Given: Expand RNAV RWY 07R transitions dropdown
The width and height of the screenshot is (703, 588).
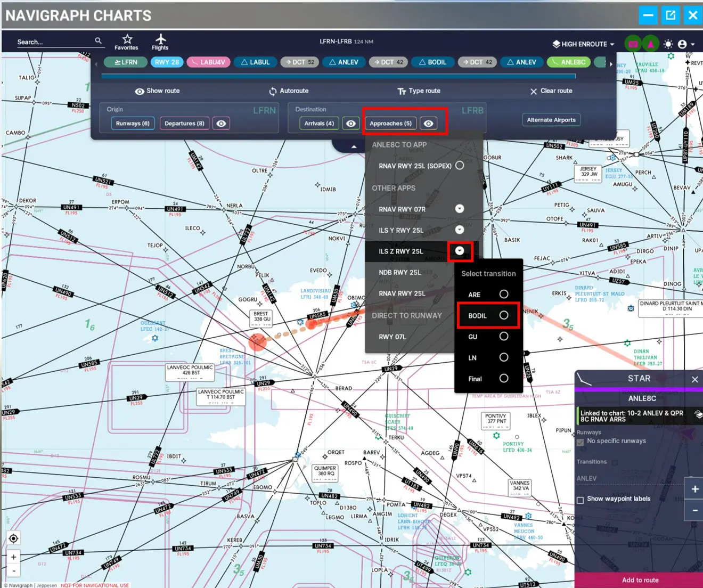Looking at the screenshot, I should coord(460,209).
